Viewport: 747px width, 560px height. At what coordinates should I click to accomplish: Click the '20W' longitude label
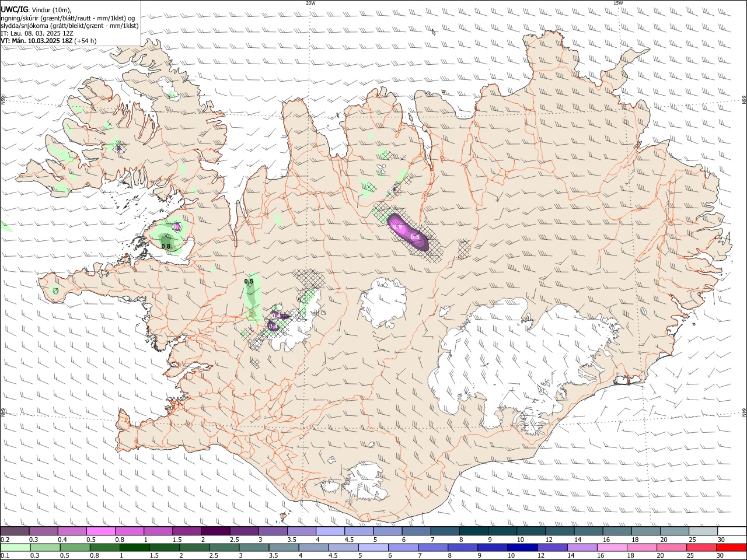pos(310,3)
